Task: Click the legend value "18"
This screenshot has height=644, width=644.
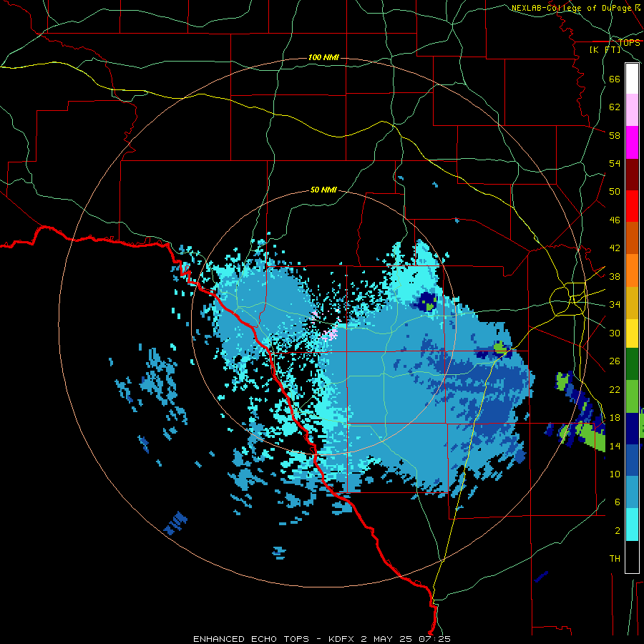Action: click(x=615, y=418)
